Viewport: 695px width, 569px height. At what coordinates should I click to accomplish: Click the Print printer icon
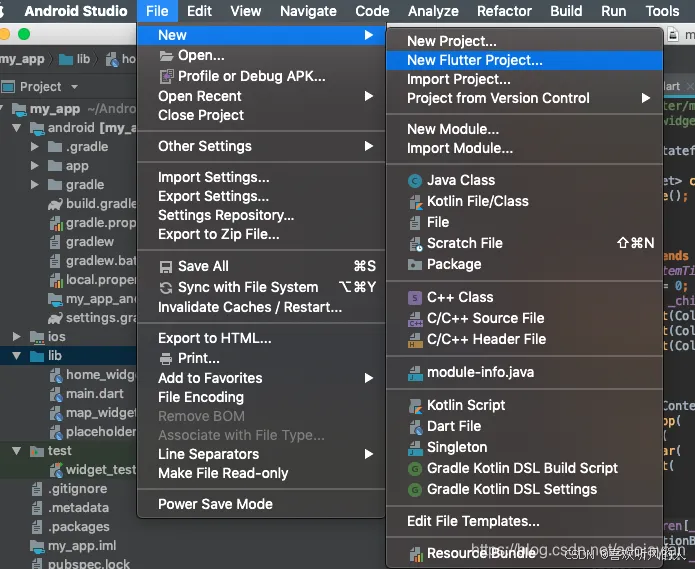click(166, 359)
